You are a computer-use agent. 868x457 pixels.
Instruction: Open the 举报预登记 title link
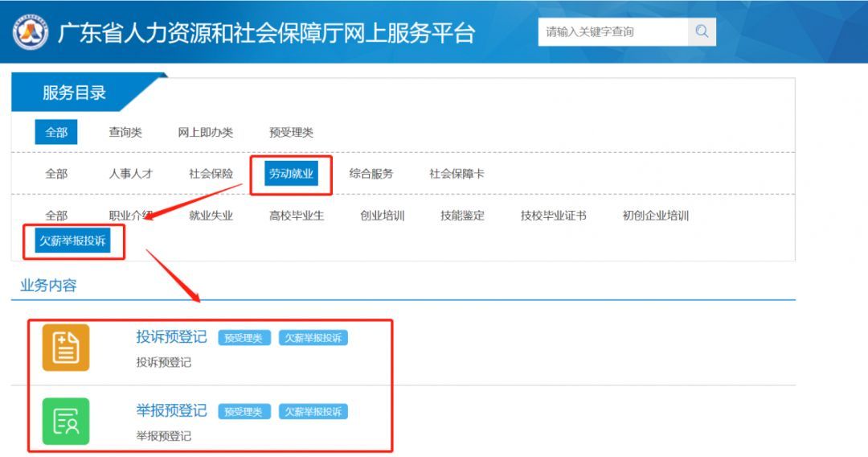pos(171,410)
